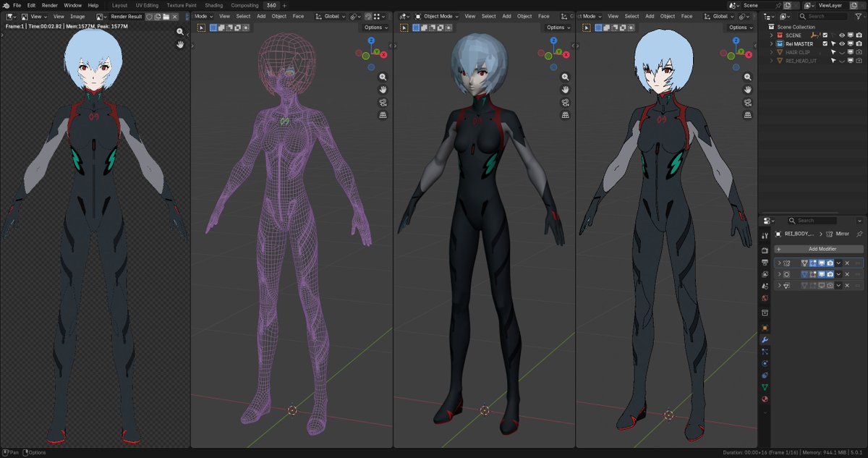The image size is (868, 458).
Task: Toggle camera view in solid-shaded viewport
Action: click(x=565, y=102)
